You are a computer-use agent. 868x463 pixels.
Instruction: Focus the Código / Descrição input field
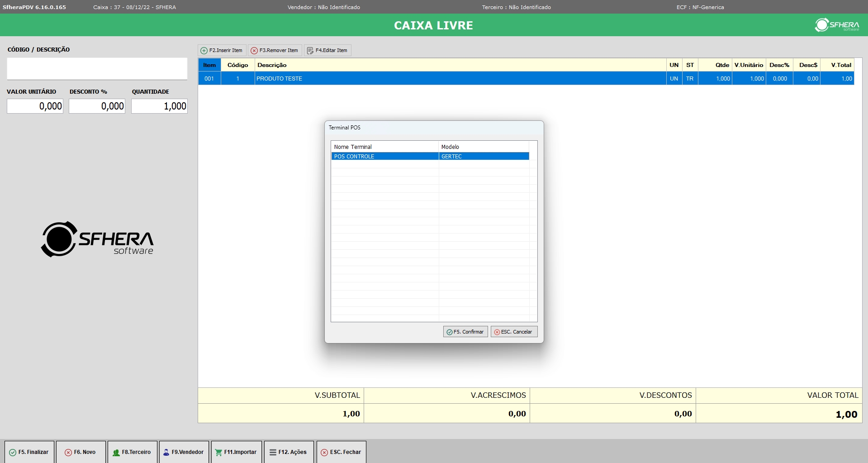(97, 69)
